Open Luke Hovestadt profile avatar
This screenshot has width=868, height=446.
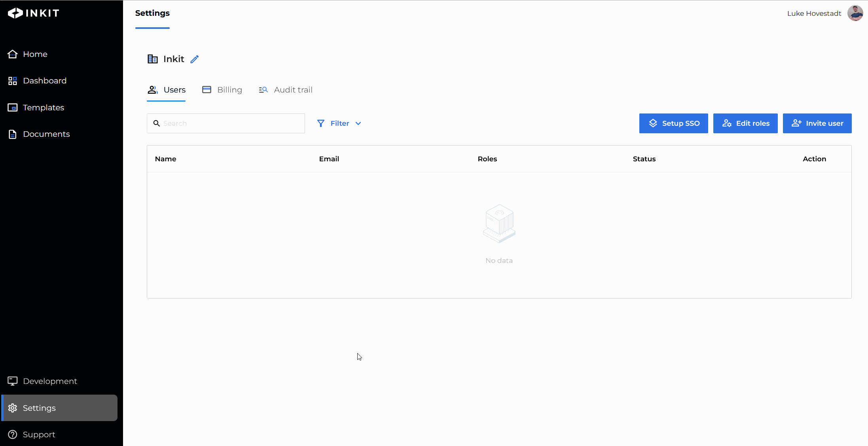(x=855, y=13)
